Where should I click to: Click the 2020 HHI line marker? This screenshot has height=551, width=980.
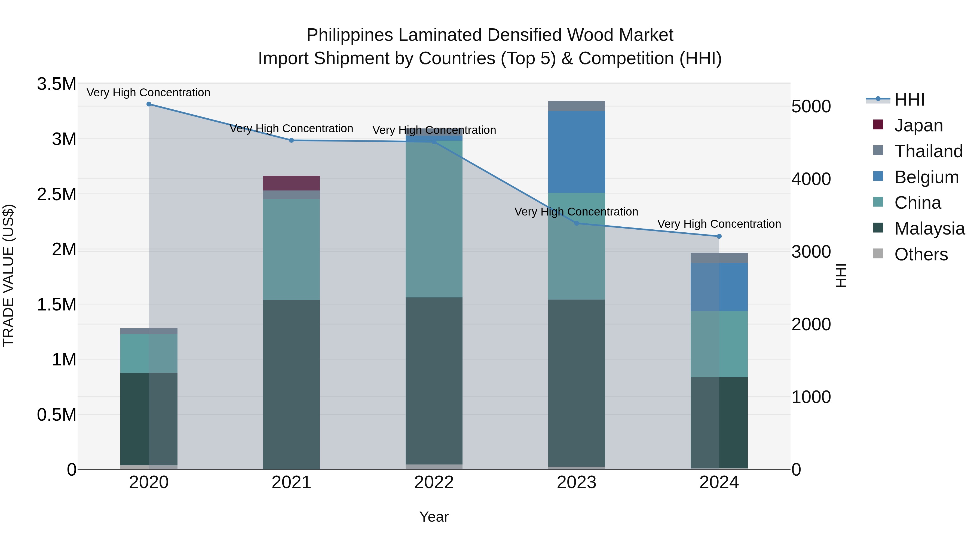tap(149, 104)
